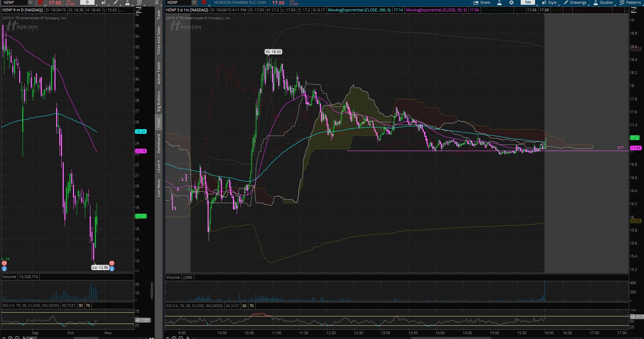Zoom in icon below left chart
The width and height of the screenshot is (644, 339).
tap(10, 337)
